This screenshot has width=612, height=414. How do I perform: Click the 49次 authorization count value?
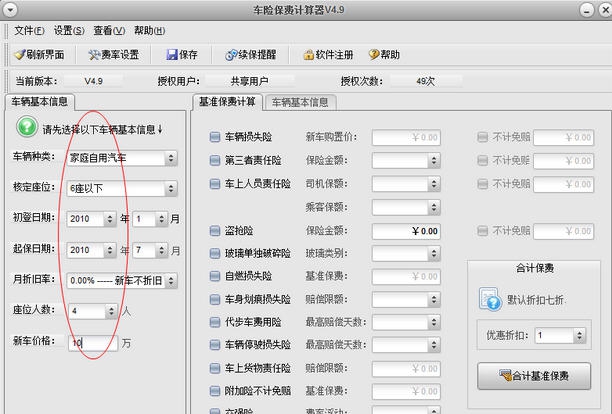[x=425, y=81]
